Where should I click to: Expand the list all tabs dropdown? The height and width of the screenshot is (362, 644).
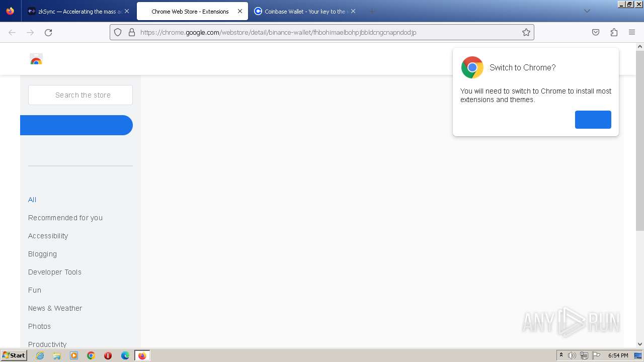click(x=587, y=11)
